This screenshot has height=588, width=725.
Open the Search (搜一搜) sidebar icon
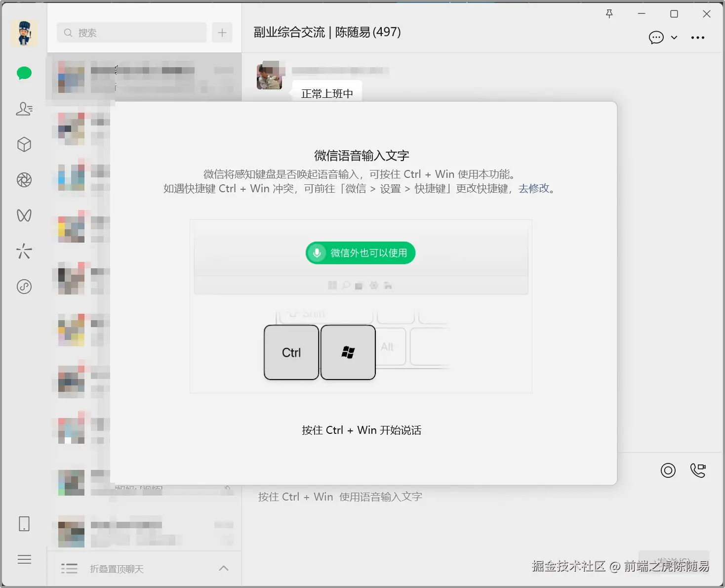click(24, 252)
